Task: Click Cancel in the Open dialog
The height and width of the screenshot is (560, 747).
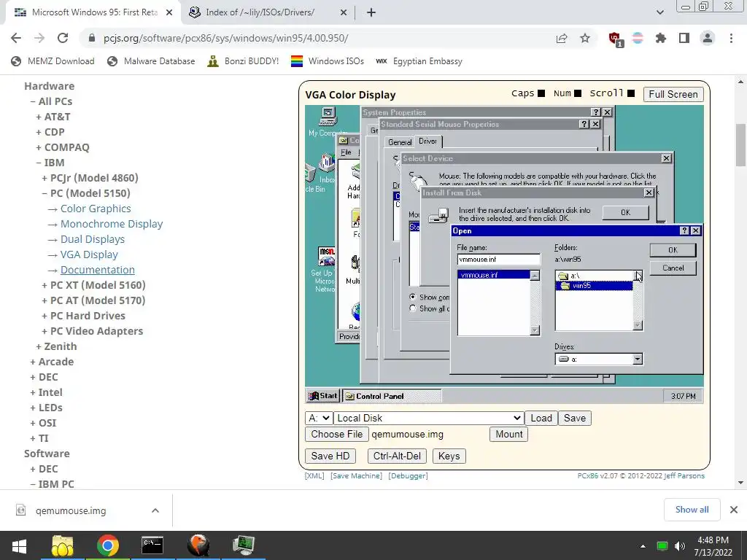Action: (x=673, y=268)
